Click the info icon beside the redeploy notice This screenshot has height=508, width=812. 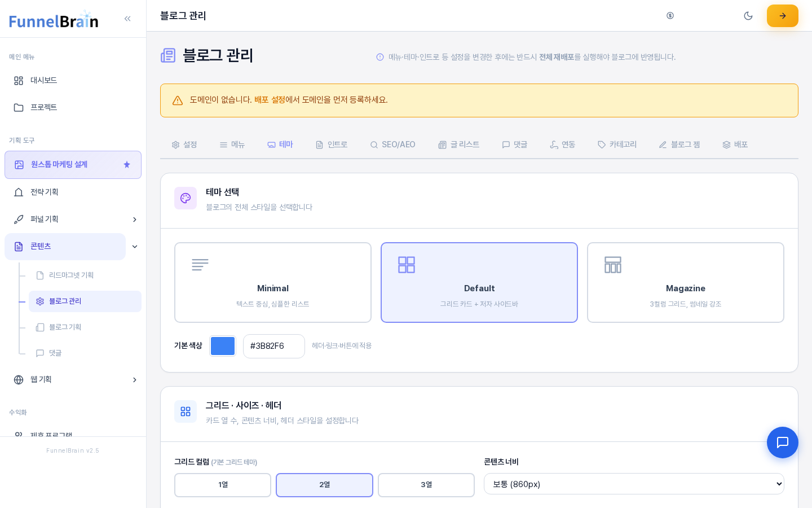tap(380, 57)
